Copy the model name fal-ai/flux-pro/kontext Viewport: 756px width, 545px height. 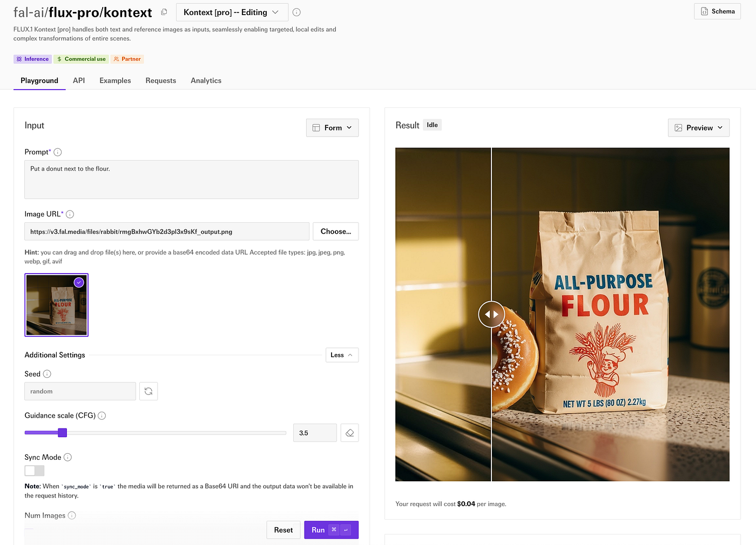tap(164, 12)
